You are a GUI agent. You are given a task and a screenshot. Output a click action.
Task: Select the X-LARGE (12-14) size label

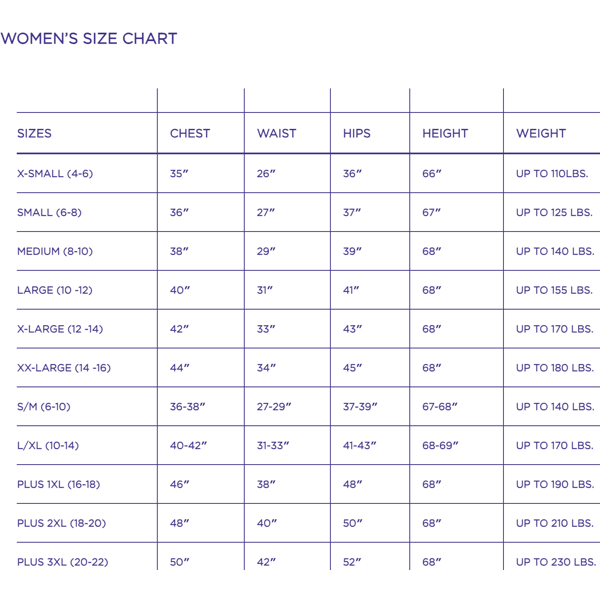pyautogui.click(x=60, y=329)
